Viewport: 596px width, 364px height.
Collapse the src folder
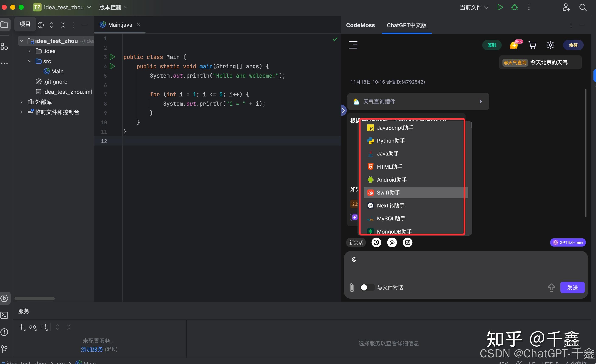coord(30,61)
